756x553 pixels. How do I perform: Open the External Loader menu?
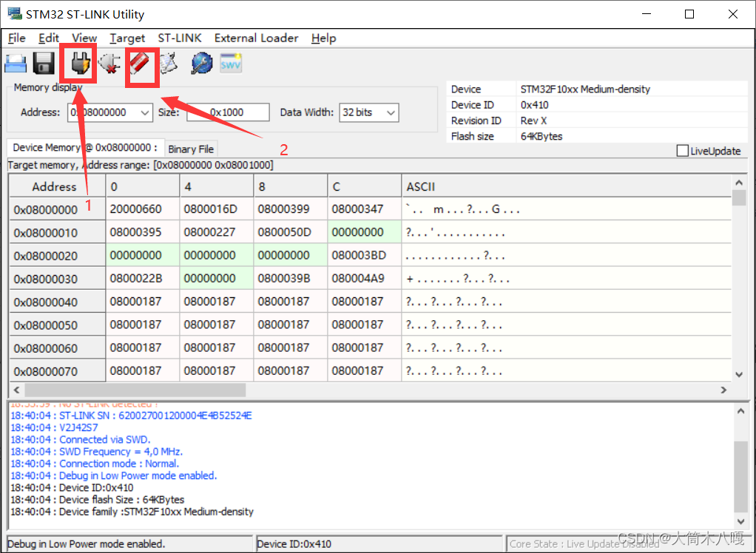[256, 38]
